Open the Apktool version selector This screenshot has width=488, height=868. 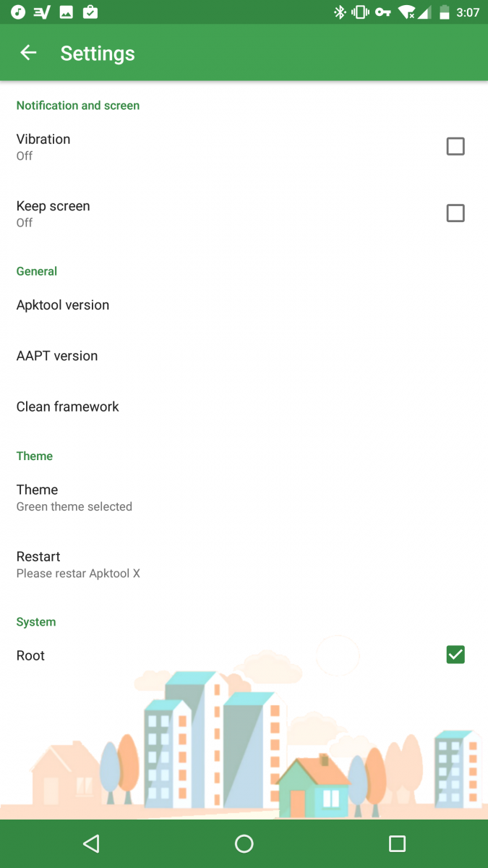pos(63,305)
